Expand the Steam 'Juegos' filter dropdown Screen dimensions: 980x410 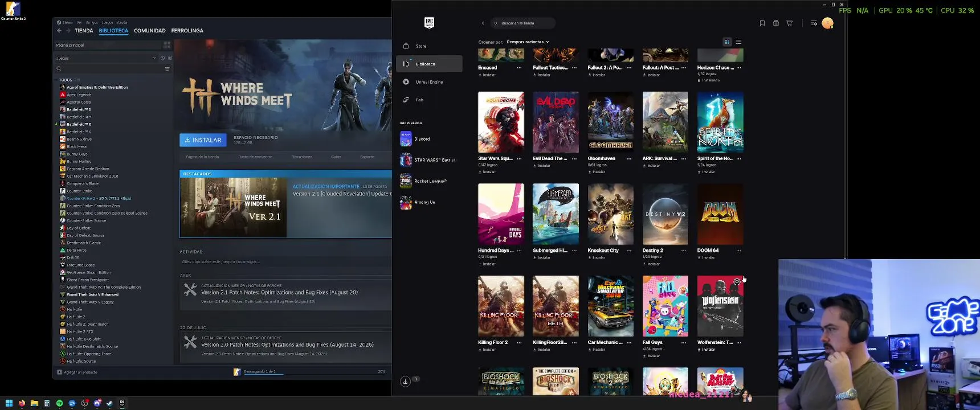click(x=106, y=58)
